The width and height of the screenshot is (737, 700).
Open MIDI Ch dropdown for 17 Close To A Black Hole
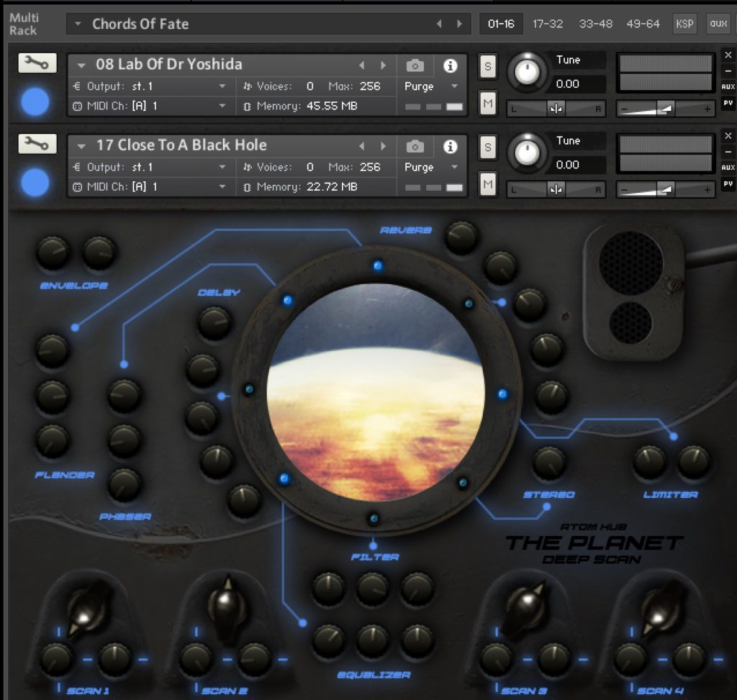click(222, 187)
